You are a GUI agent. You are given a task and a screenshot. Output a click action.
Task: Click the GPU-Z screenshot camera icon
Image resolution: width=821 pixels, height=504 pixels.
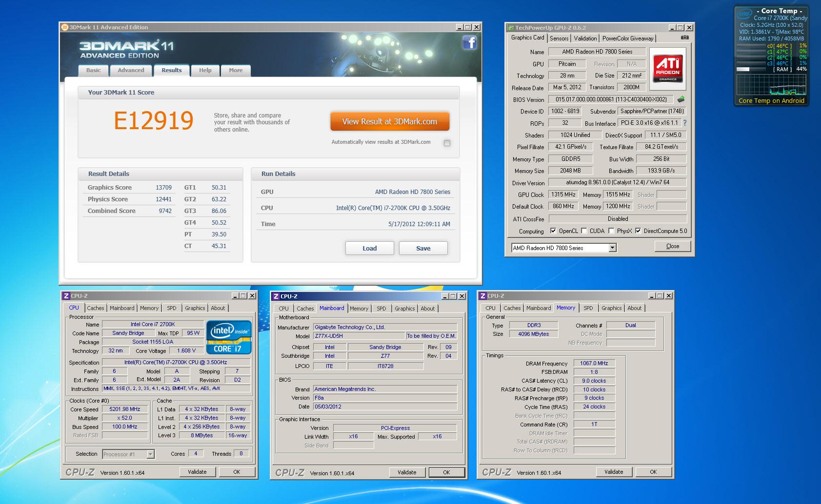tap(685, 38)
